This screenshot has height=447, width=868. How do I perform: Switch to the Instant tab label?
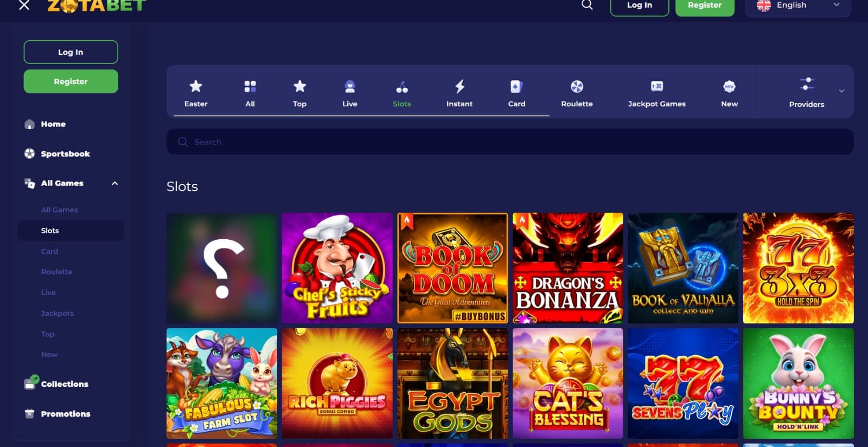pyautogui.click(x=459, y=104)
